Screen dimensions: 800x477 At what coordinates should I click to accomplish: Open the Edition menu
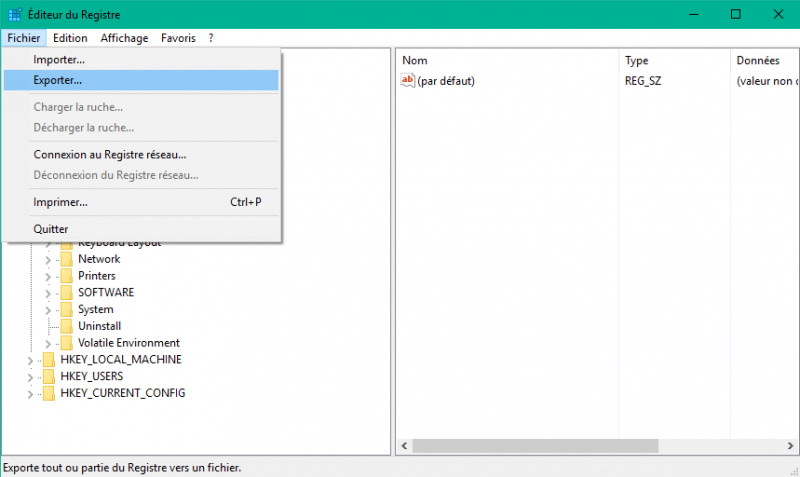[x=70, y=38]
